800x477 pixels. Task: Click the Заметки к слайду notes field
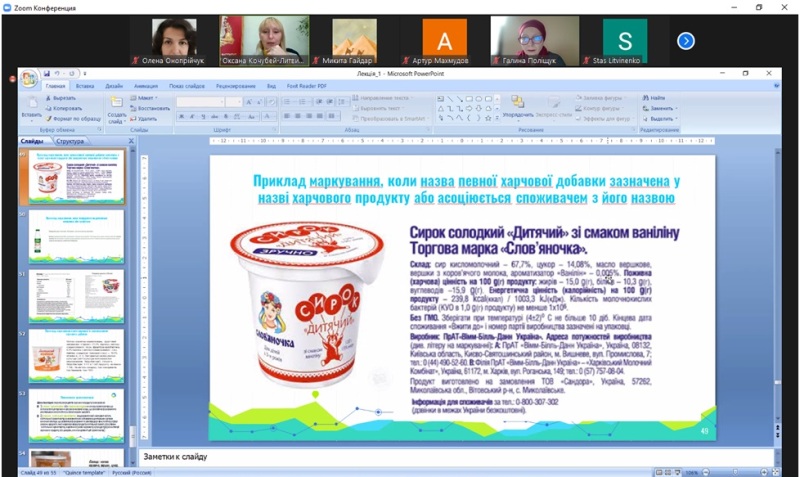point(456,457)
